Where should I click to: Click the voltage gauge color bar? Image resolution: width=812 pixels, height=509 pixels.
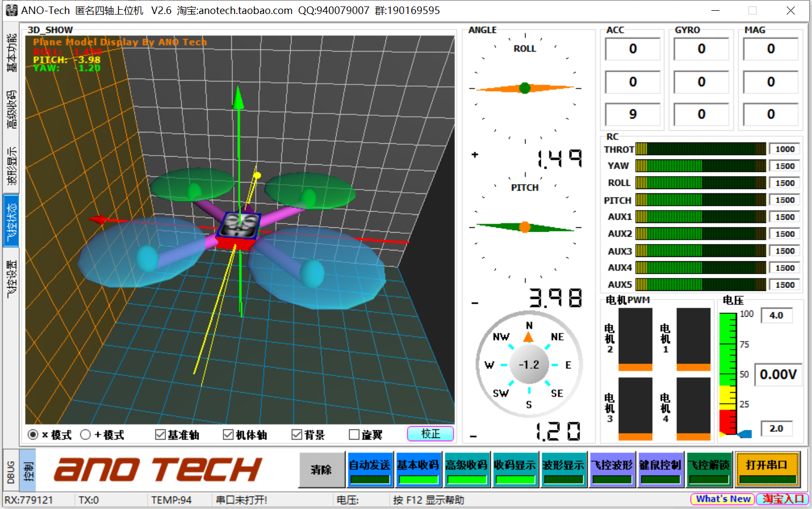(x=728, y=373)
